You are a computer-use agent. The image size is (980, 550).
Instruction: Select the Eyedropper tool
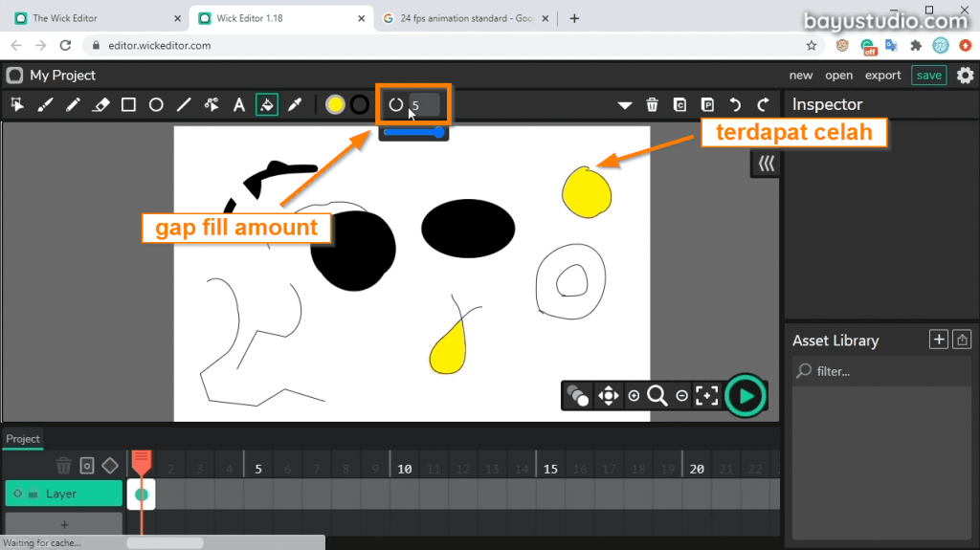point(295,104)
